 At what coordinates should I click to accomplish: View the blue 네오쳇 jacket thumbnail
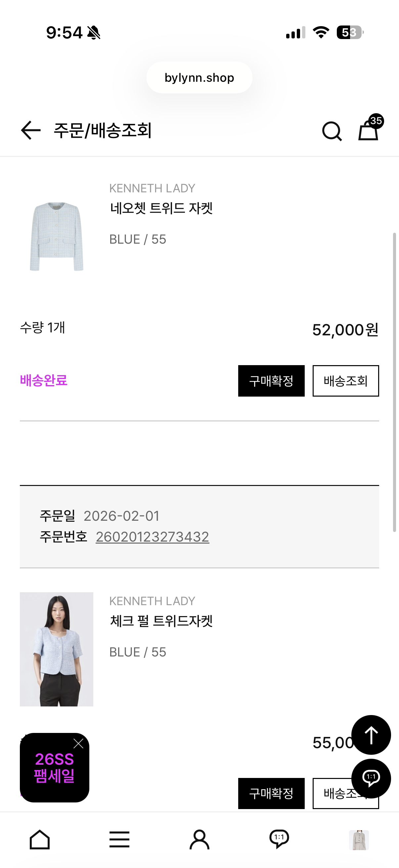[x=57, y=236]
